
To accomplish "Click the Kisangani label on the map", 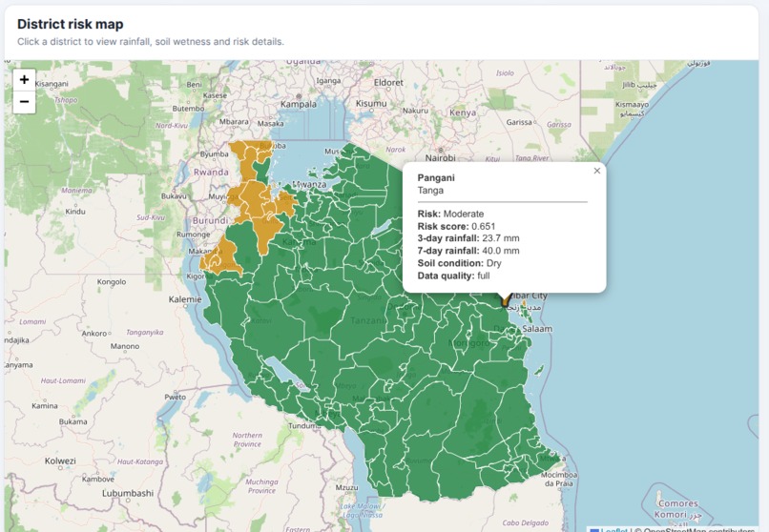I will click(52, 84).
